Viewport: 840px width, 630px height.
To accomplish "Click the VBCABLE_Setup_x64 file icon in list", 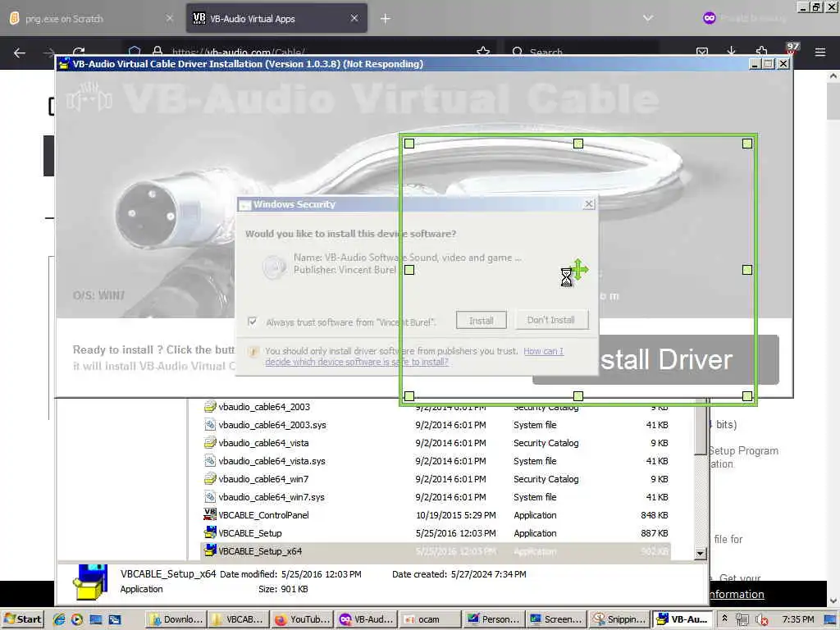I will point(209,550).
